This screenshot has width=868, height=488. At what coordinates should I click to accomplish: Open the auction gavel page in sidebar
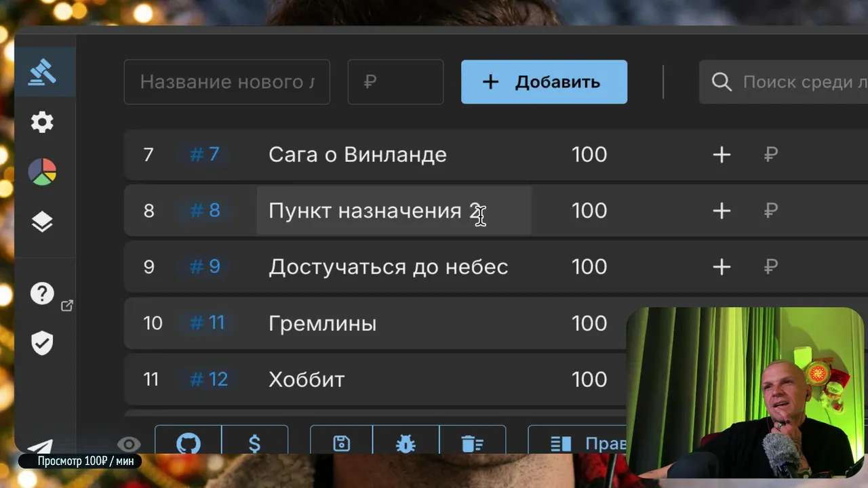43,72
